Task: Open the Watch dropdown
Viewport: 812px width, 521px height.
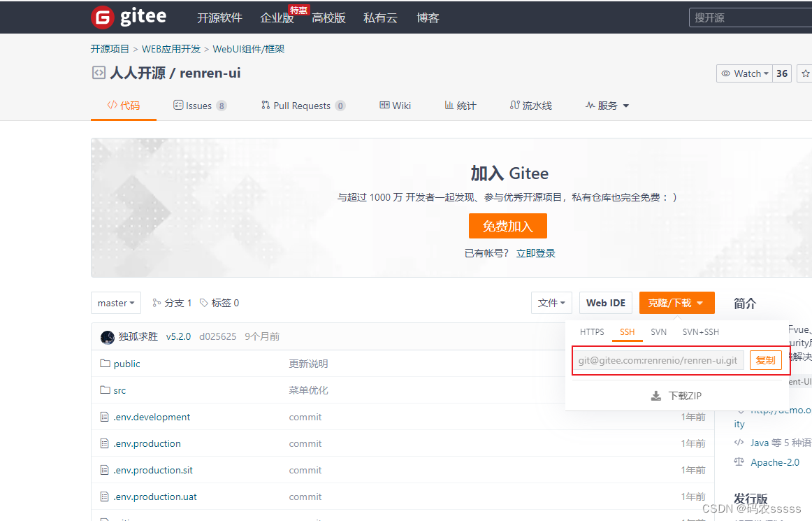Action: click(x=745, y=73)
